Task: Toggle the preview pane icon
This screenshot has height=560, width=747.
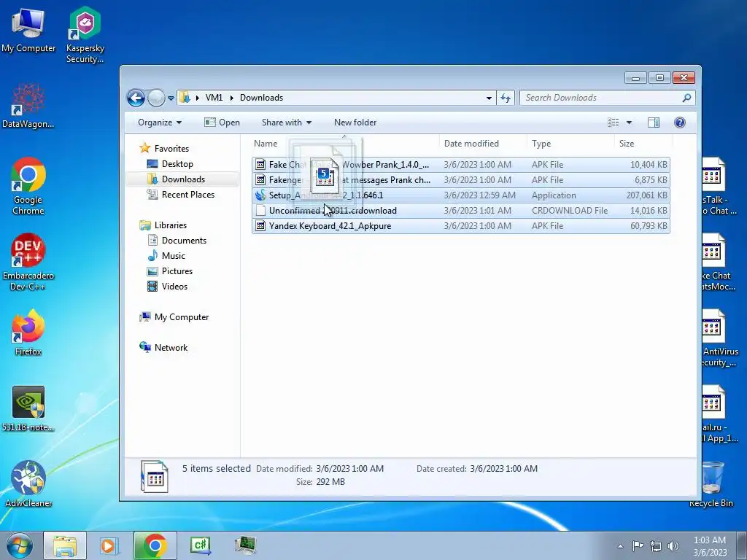Action: [654, 122]
